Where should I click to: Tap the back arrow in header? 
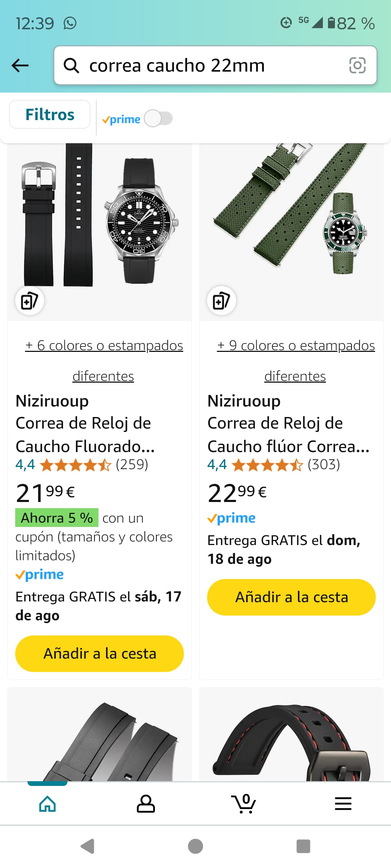pos(20,65)
